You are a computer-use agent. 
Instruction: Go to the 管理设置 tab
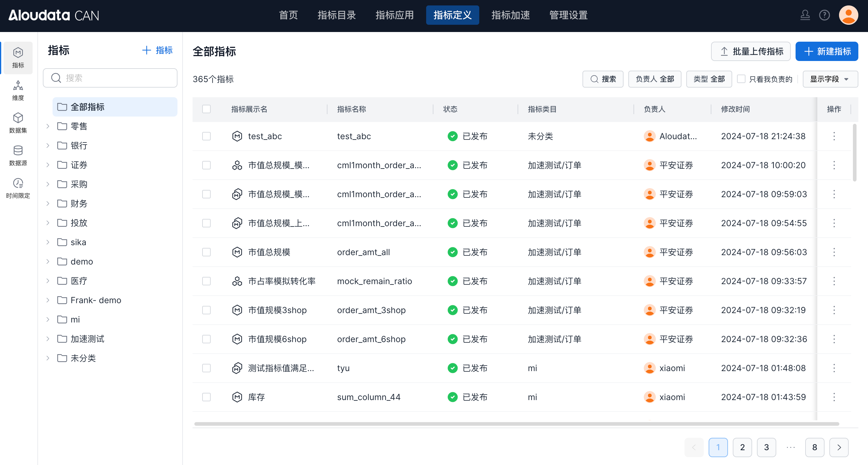[568, 15]
